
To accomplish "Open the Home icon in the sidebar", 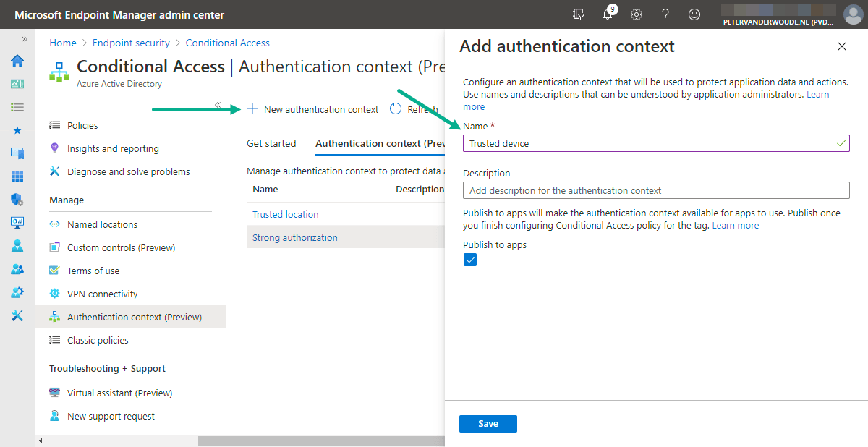I will click(x=16, y=61).
